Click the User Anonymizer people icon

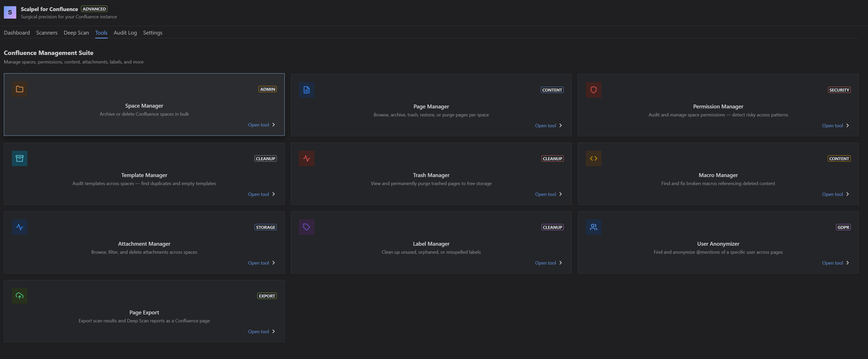593,227
